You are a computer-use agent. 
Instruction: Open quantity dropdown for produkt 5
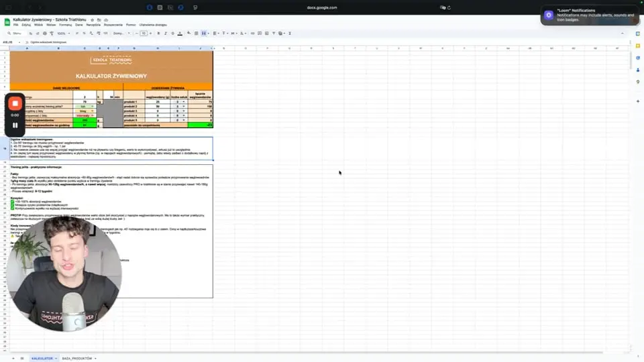(184, 120)
